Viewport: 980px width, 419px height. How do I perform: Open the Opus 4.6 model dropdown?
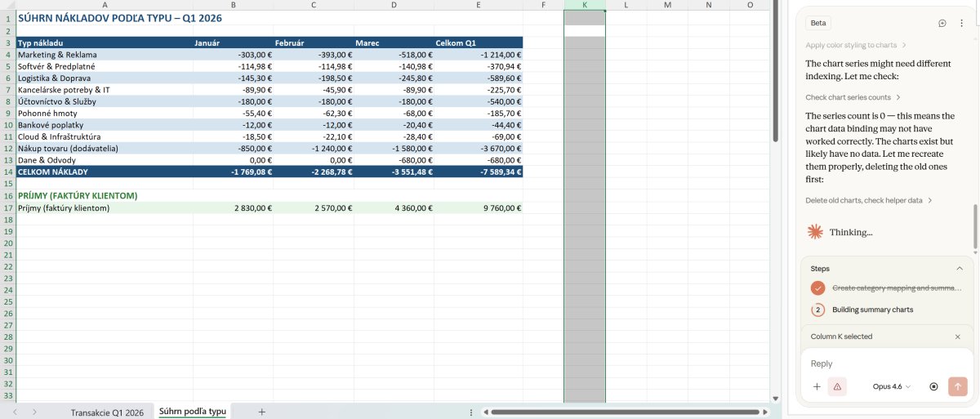pyautogui.click(x=891, y=386)
